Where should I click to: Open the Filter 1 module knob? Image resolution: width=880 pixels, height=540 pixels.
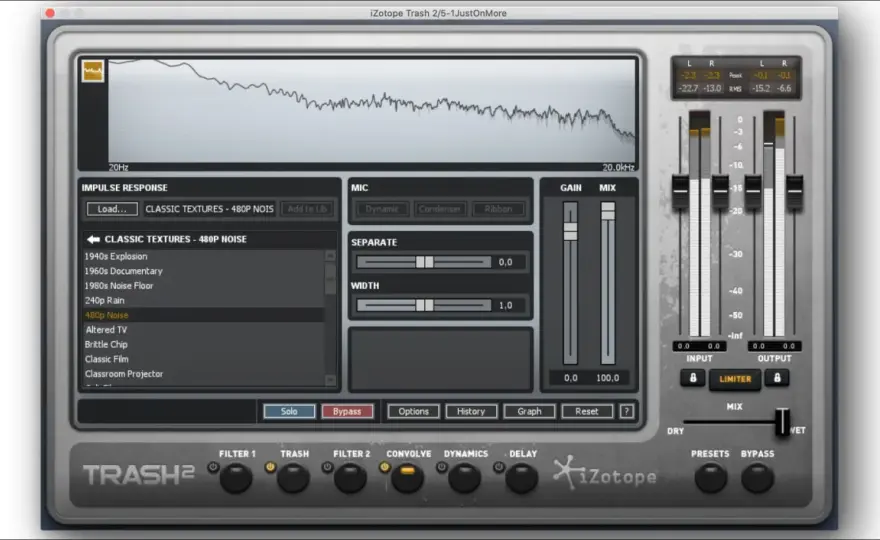click(x=236, y=478)
